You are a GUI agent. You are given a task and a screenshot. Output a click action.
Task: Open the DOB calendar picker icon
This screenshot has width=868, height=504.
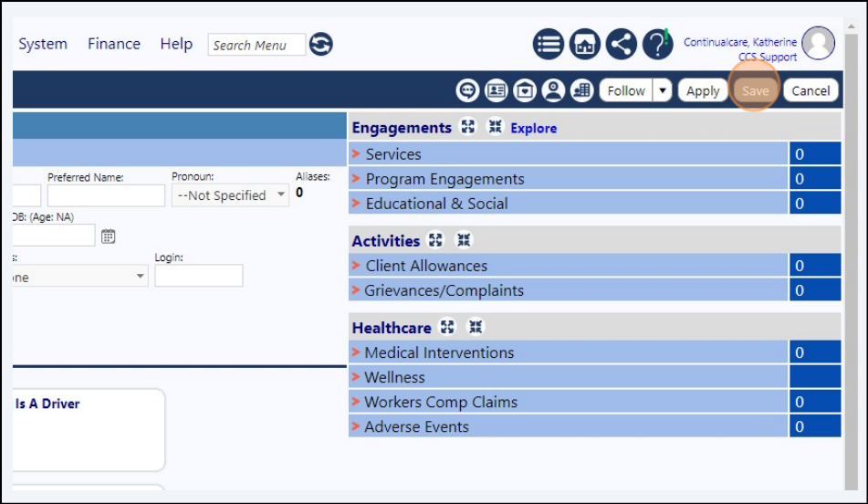coord(108,236)
